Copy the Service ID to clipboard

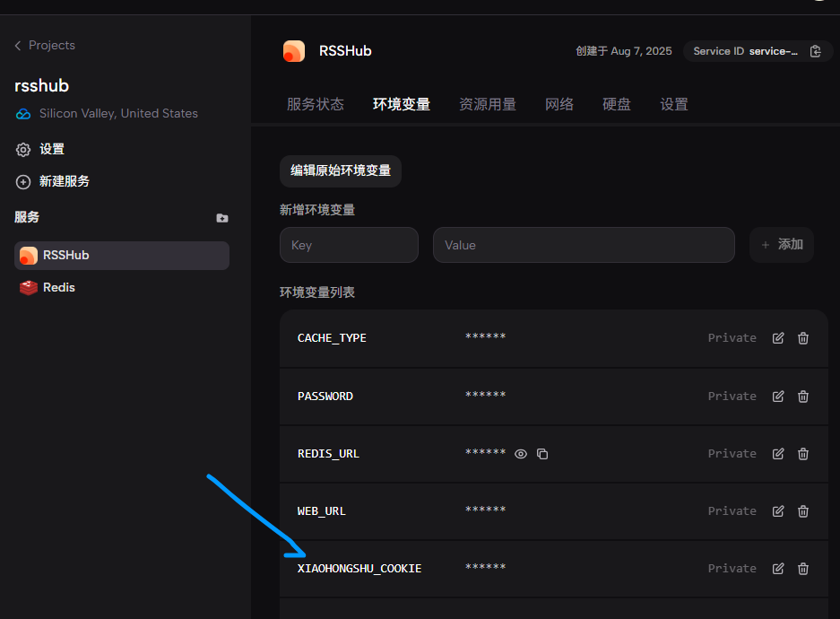point(815,51)
